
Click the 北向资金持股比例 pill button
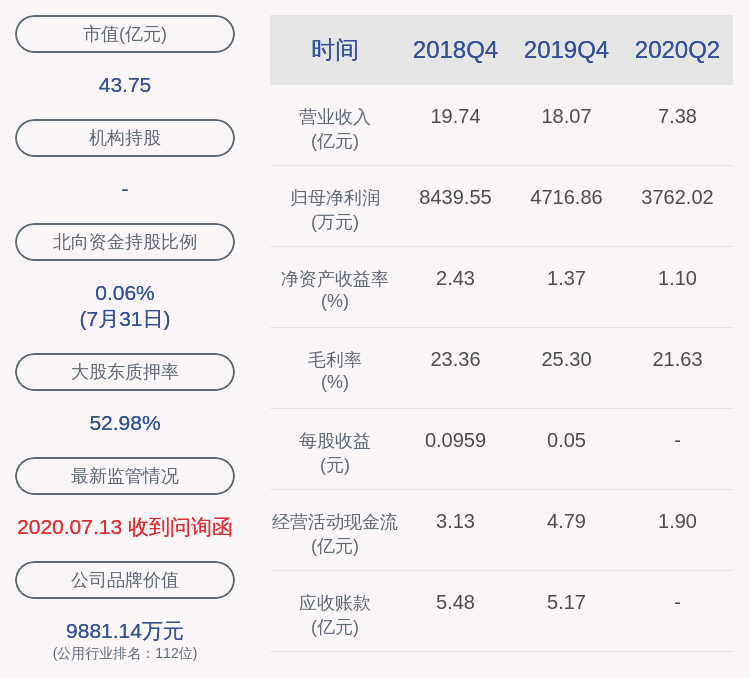(125, 242)
